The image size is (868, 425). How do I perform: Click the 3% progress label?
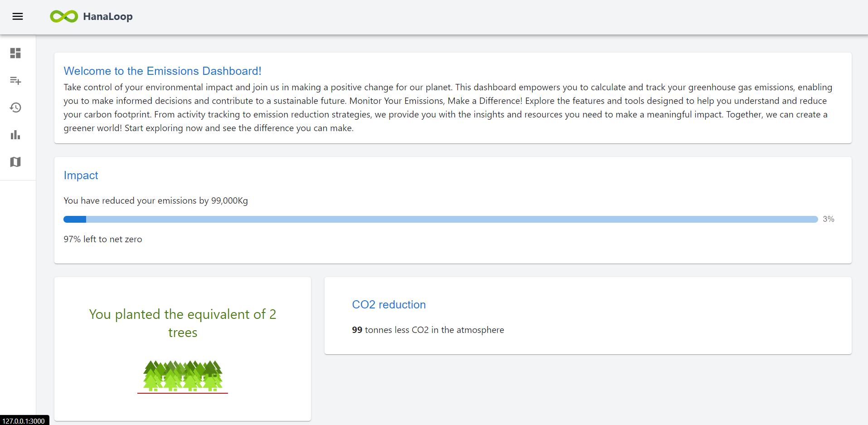828,219
